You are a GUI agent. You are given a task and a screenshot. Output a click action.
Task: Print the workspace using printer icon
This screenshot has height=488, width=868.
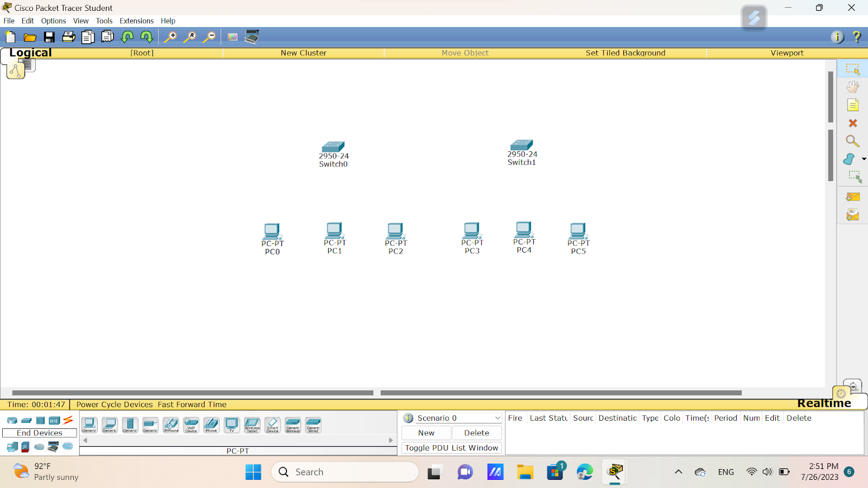(x=69, y=37)
